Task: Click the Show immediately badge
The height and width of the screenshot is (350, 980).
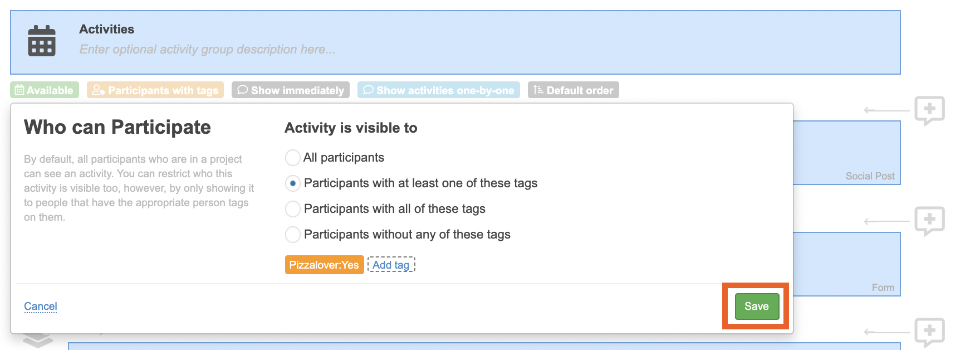Action: tap(291, 90)
